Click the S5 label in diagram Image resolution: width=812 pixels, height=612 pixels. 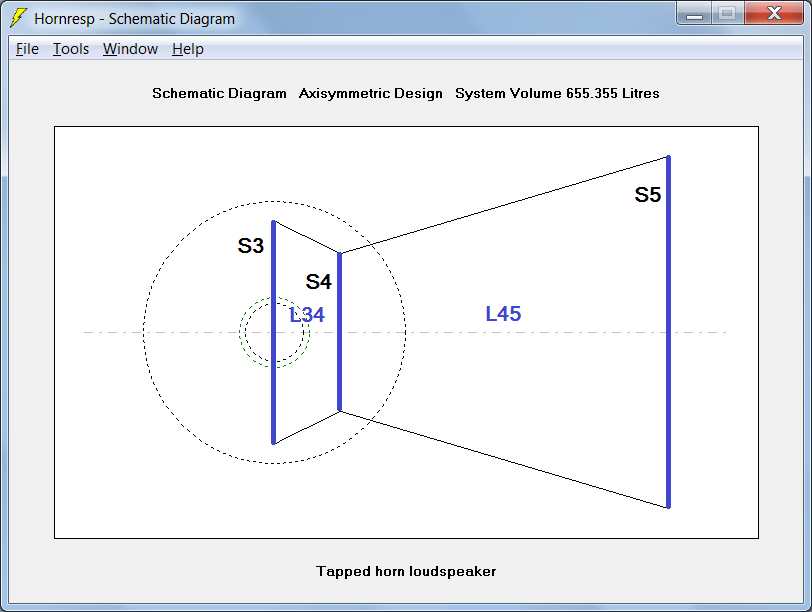(648, 195)
